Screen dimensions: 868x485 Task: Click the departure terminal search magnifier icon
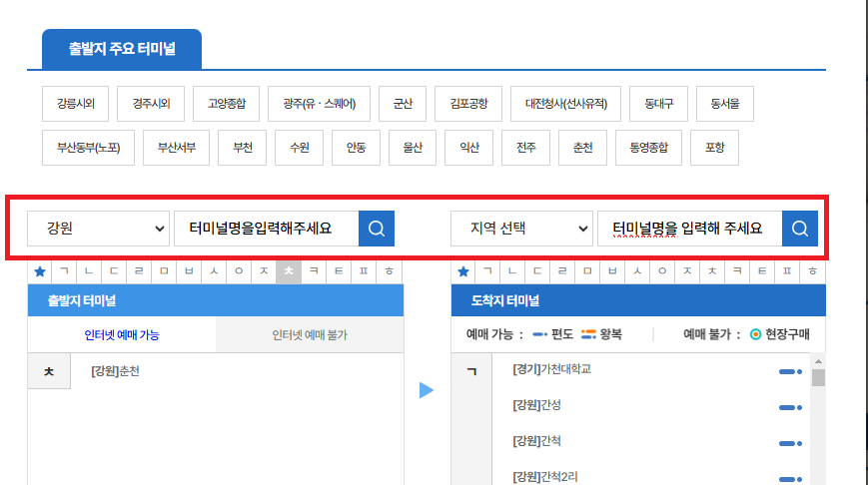(x=377, y=229)
